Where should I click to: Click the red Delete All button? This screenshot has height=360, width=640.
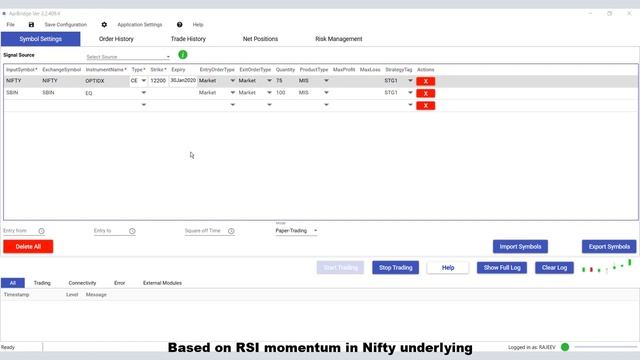[x=28, y=247]
